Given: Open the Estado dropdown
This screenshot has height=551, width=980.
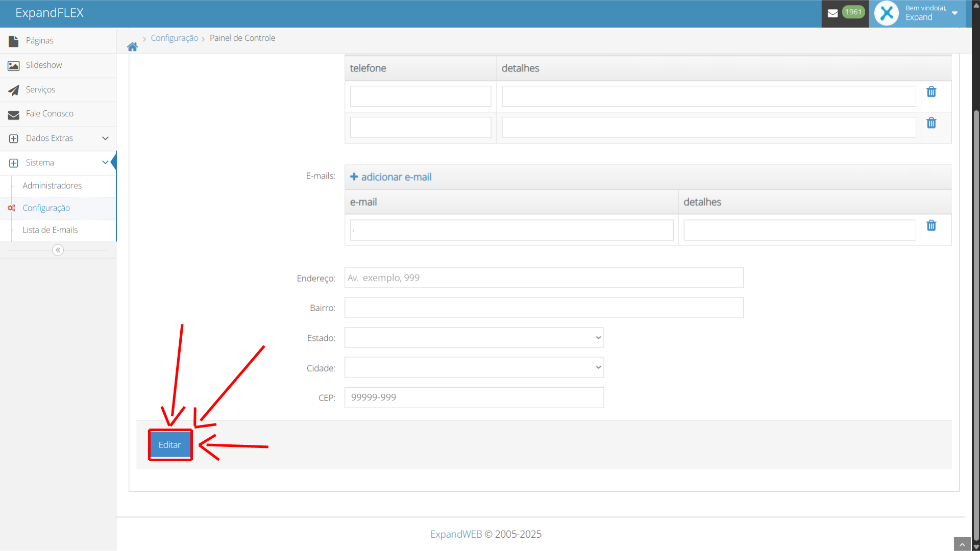Looking at the screenshot, I should point(474,338).
